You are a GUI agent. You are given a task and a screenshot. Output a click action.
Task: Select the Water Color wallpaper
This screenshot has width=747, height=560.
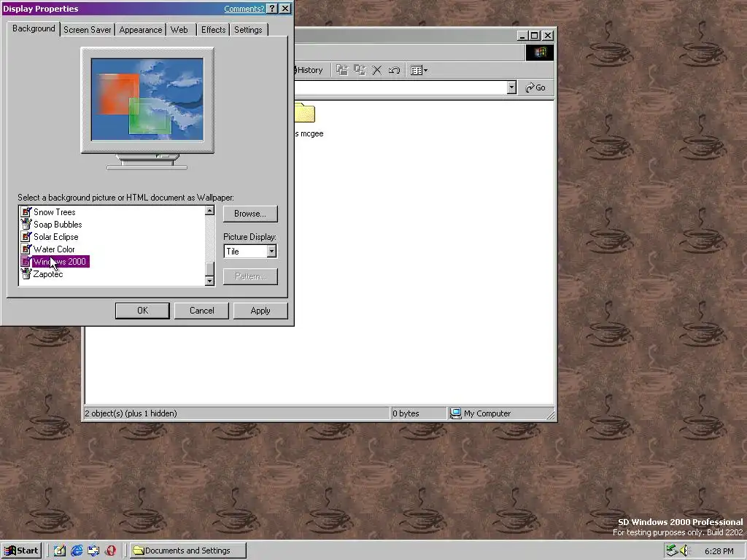(x=54, y=249)
